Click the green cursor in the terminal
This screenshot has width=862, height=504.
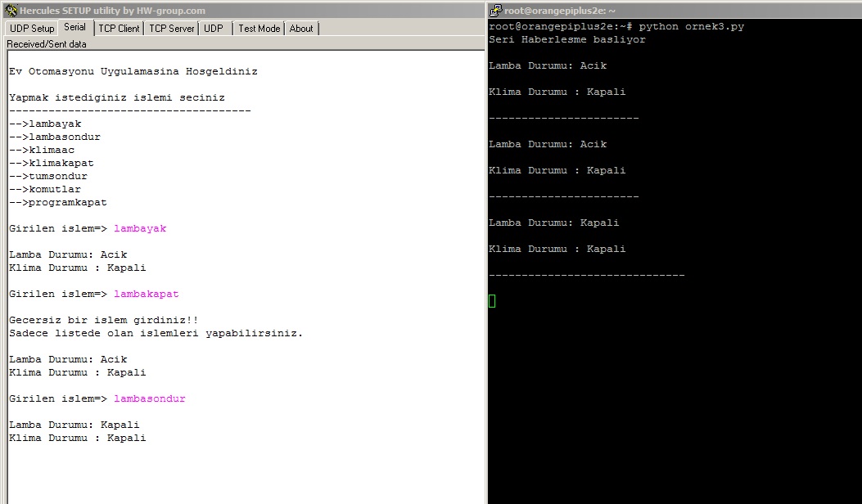click(x=491, y=300)
